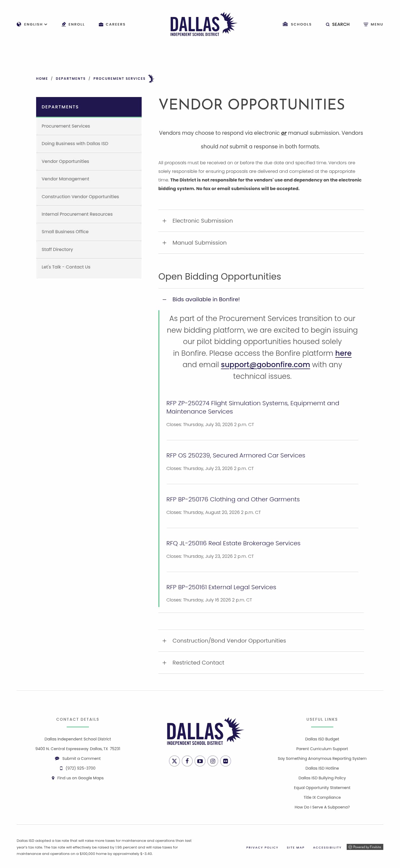Open the YouTube social icon
Image resolution: width=400 pixels, height=868 pixels.
200,761
